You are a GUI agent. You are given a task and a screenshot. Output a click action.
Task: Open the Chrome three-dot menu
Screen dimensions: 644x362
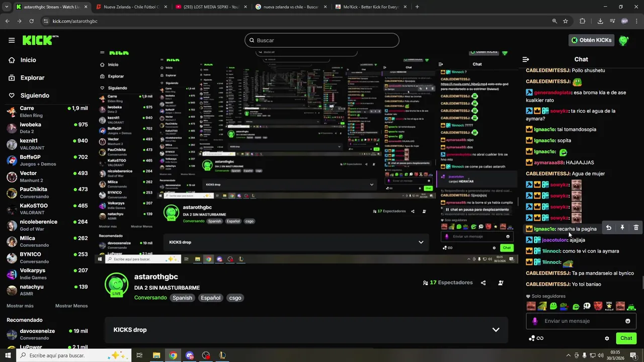[636, 21]
